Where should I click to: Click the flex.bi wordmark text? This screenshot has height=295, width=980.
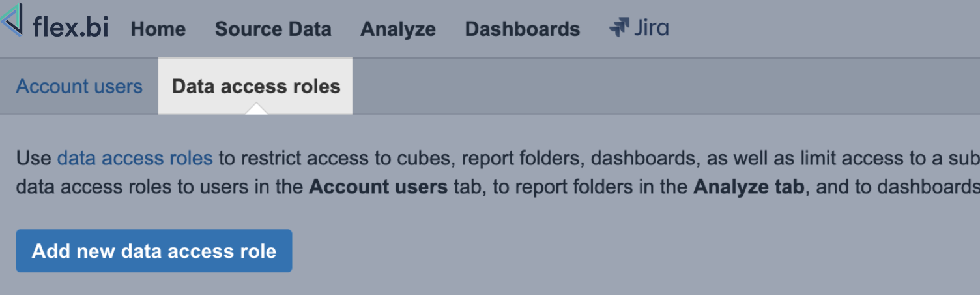tap(70, 27)
